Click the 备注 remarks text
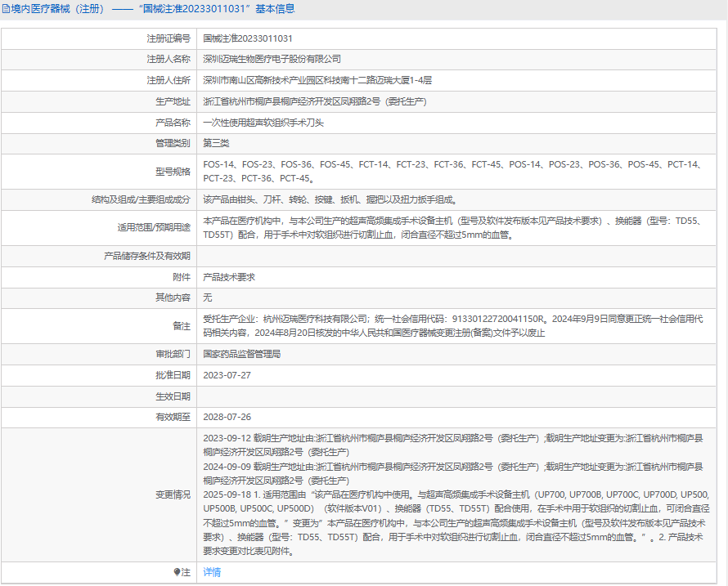Screen dimensions: 728x586 [452, 326]
